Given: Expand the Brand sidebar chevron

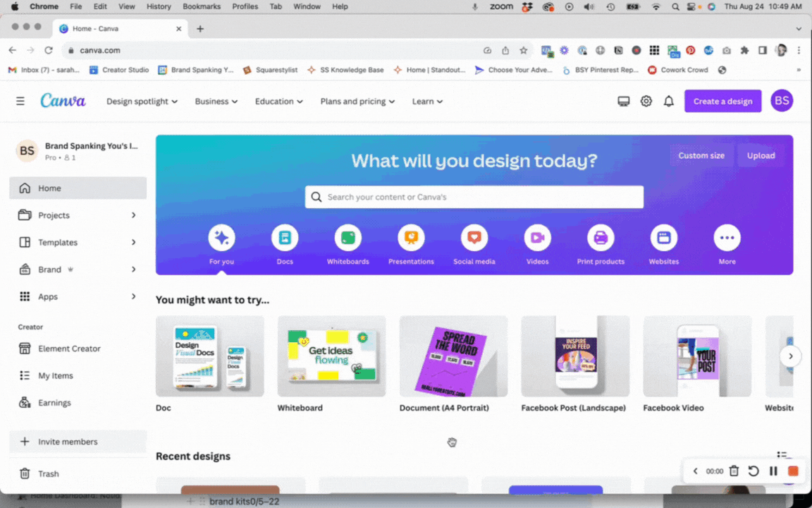Looking at the screenshot, I should [x=134, y=270].
